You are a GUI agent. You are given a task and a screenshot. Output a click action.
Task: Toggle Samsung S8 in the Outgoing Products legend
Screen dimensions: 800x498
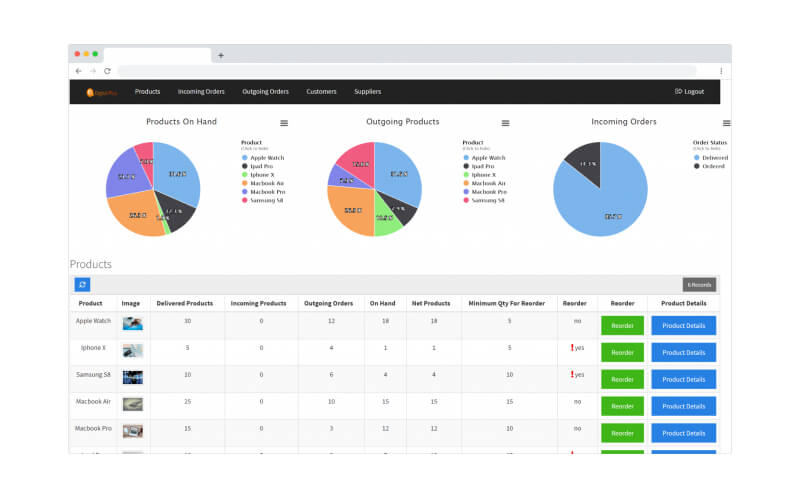[488, 200]
